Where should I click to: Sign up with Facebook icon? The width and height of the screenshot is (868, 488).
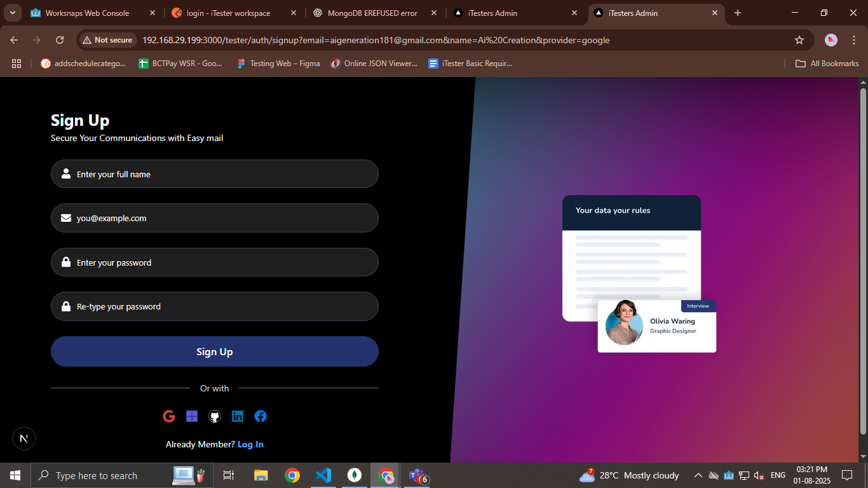261,416
